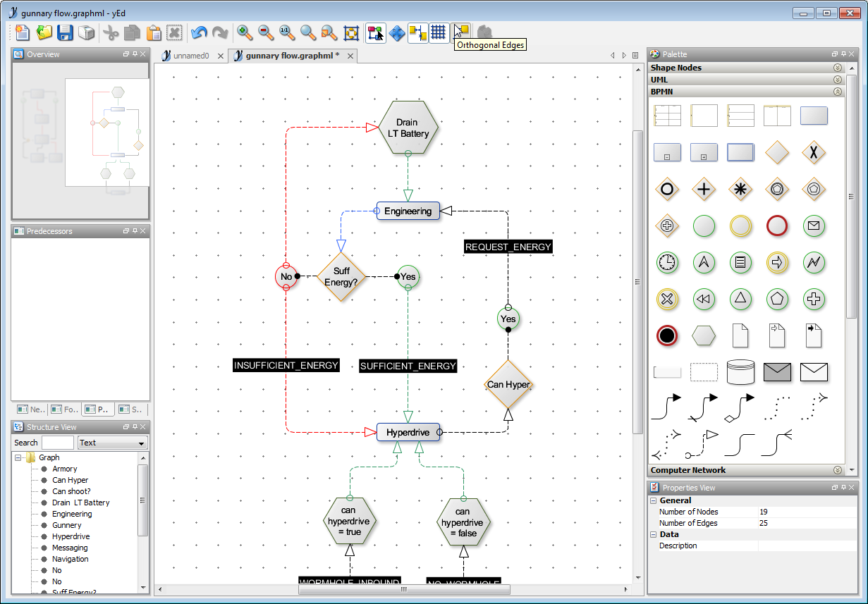
Task: Cut the selection with the scissors icon
Action: coord(111,32)
